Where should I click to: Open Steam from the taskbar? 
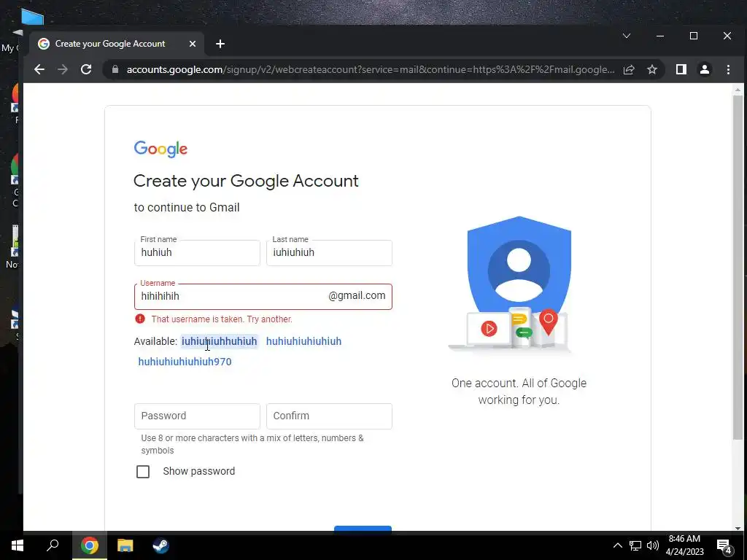click(160, 545)
